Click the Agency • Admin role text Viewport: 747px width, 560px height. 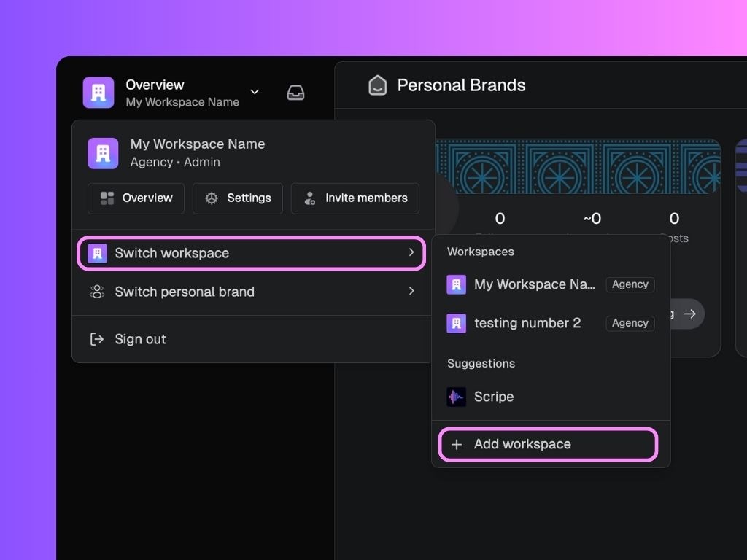point(175,162)
